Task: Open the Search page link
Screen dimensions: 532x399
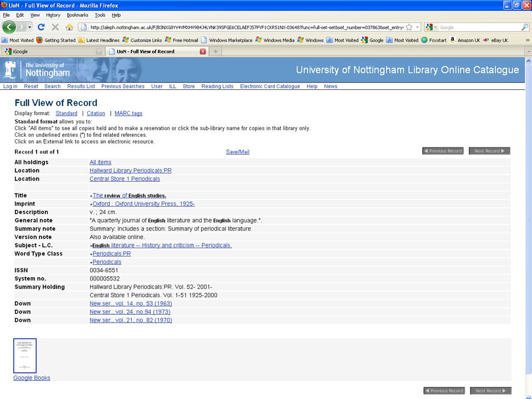Action: 53,86
